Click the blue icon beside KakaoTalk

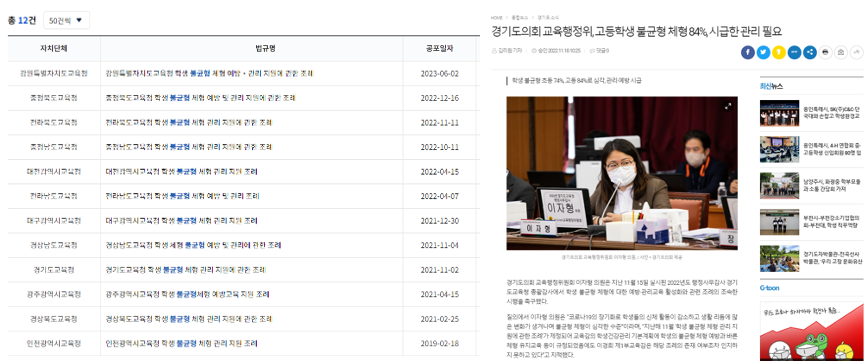(x=794, y=53)
